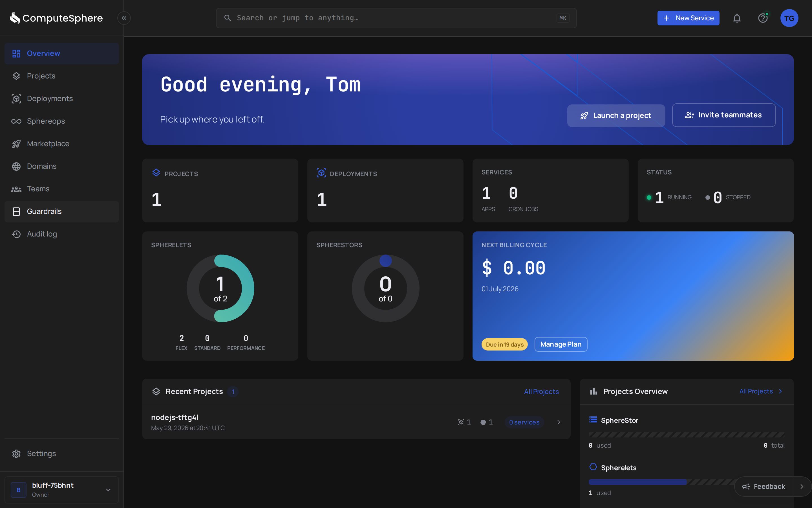Open Marketplace page

click(62, 144)
